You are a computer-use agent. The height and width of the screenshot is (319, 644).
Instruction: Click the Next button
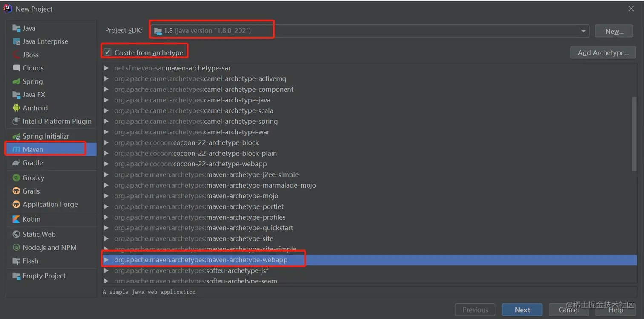[522, 310]
